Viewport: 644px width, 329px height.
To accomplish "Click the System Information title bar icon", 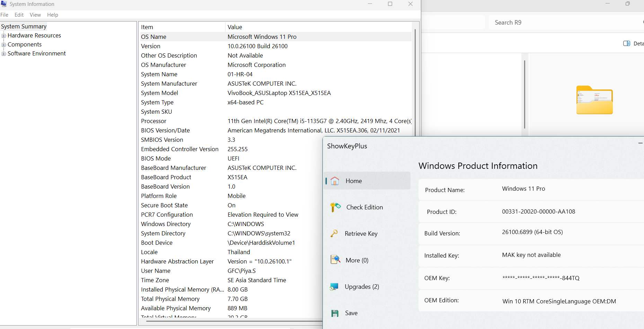I will (x=4, y=4).
